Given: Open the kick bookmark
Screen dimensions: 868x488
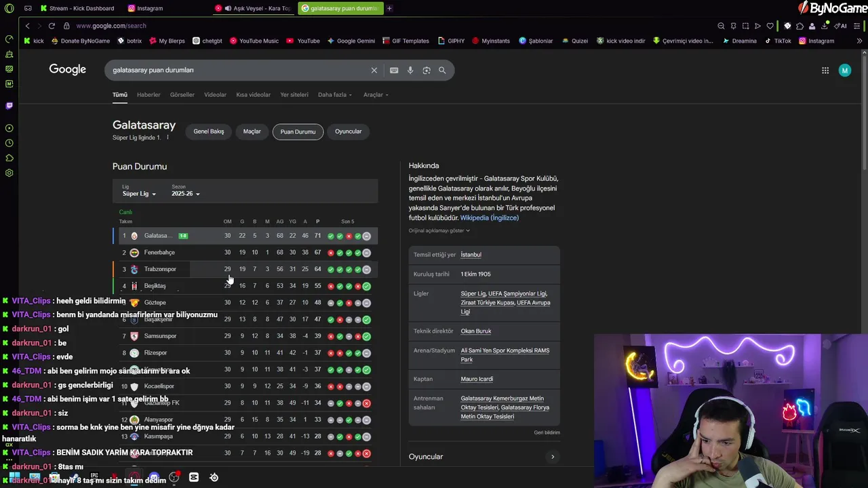Looking at the screenshot, I should 34,41.
